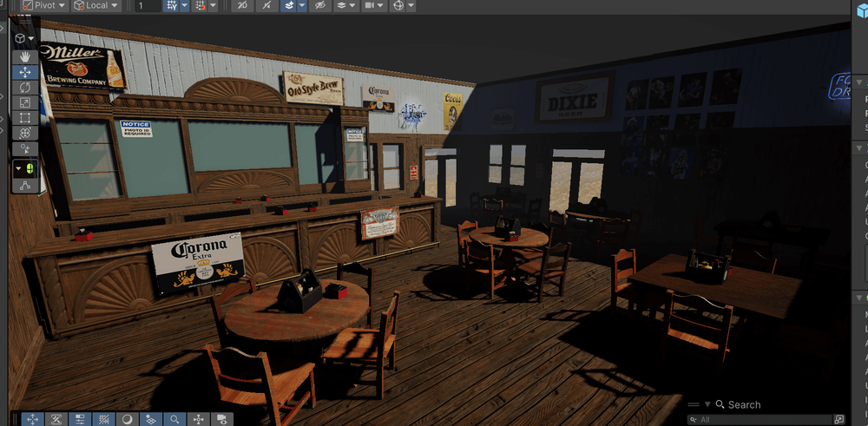Toggle bottom bar object-on-grid icon

(x=150, y=419)
